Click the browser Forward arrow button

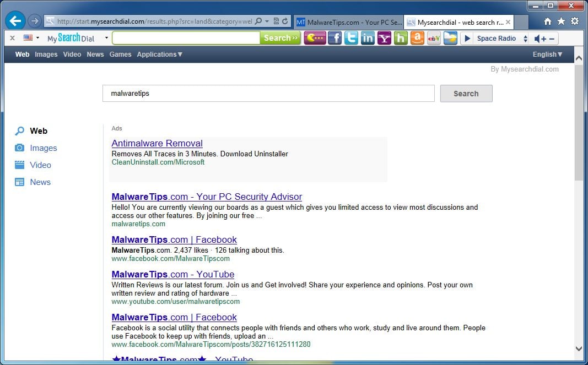click(35, 21)
